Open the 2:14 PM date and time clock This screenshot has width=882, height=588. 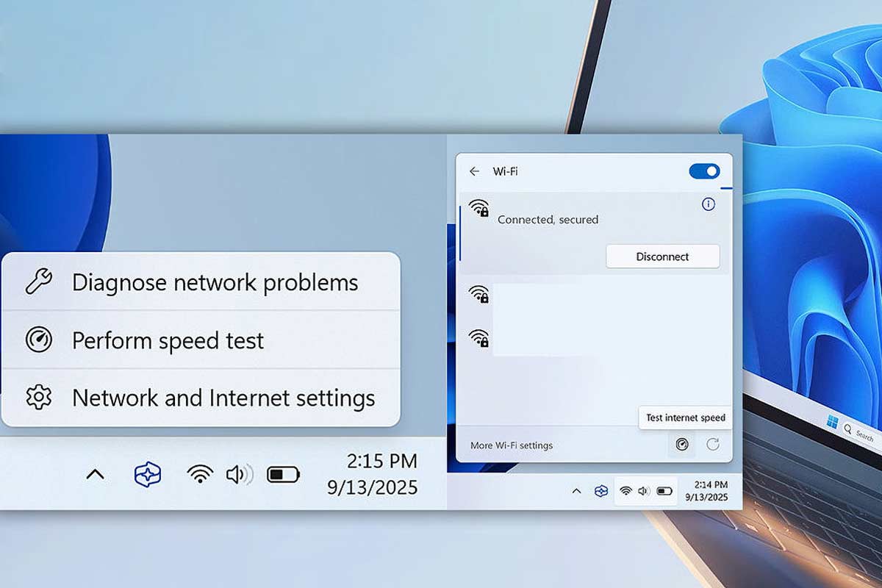point(706,491)
